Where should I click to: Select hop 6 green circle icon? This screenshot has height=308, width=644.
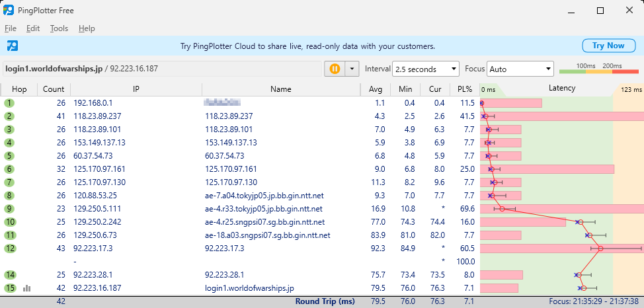coord(9,169)
